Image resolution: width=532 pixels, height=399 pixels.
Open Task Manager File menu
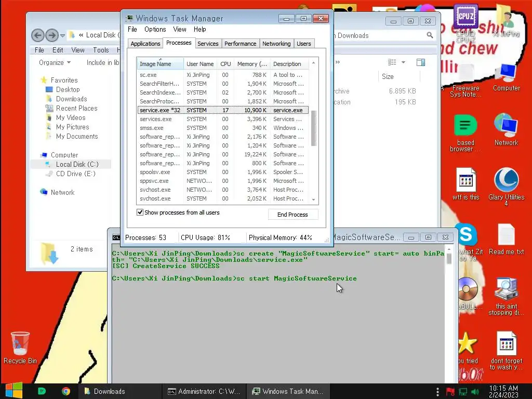pyautogui.click(x=132, y=29)
